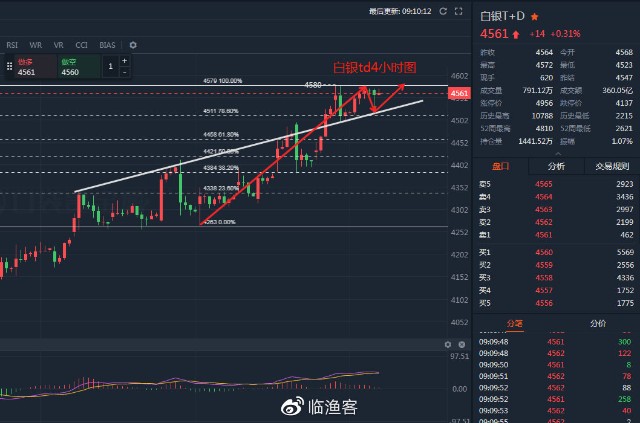
Task: Open the 分价 price distribution tab
Action: (598, 323)
